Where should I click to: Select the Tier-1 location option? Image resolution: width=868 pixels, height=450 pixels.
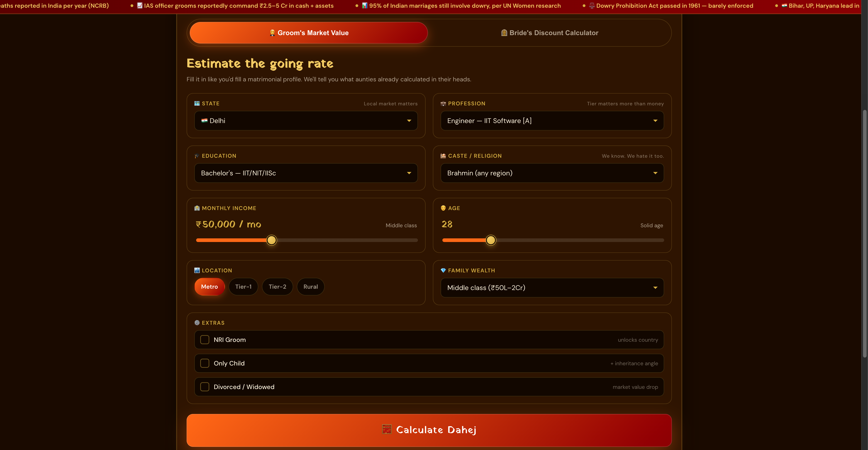point(243,287)
